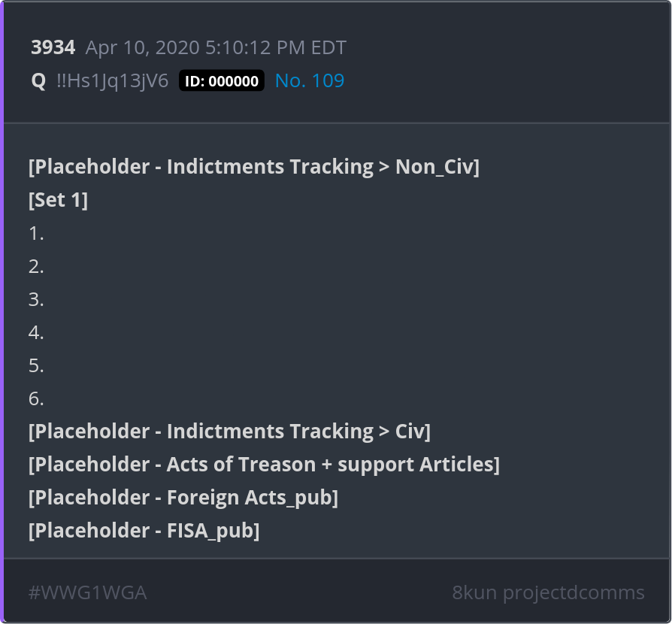Click the 8kun projectdcomms source label
This screenshot has width=672, height=624.
(548, 592)
